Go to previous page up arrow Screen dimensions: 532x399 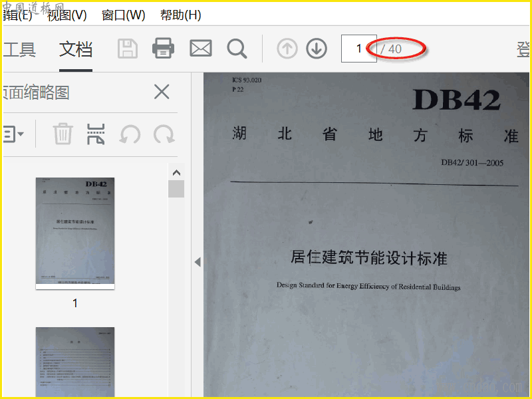(x=287, y=49)
